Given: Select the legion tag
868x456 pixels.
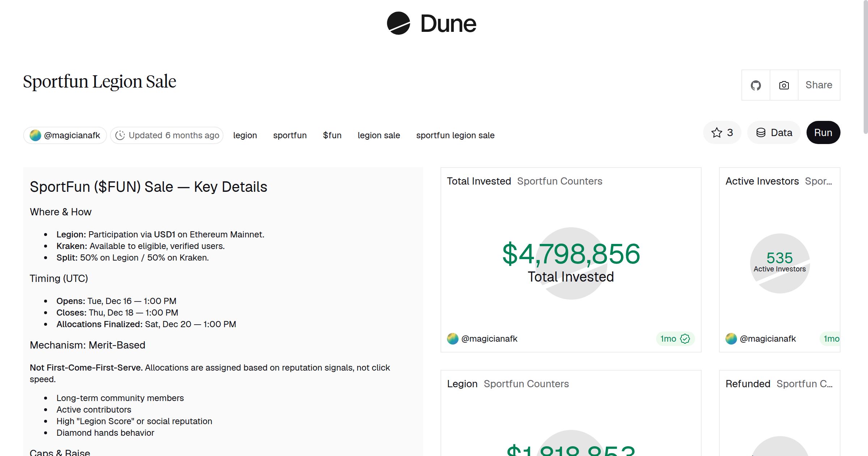Looking at the screenshot, I should click(245, 135).
